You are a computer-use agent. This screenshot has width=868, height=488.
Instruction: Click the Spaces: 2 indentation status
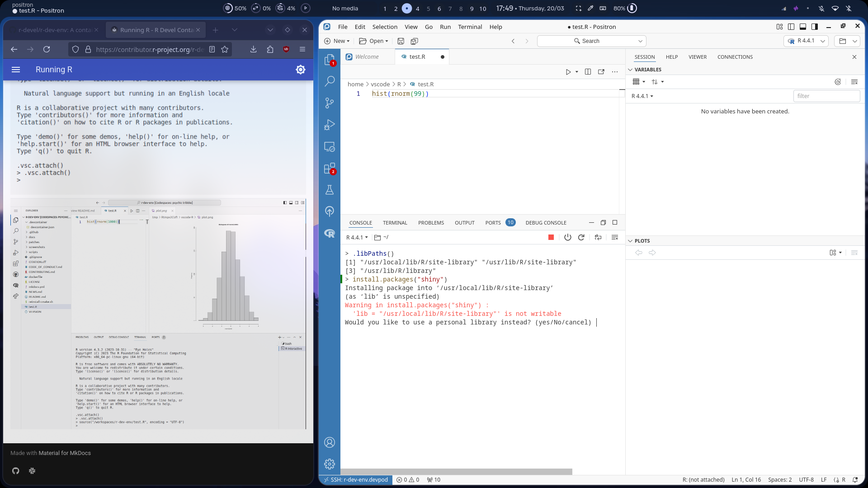pos(780,480)
